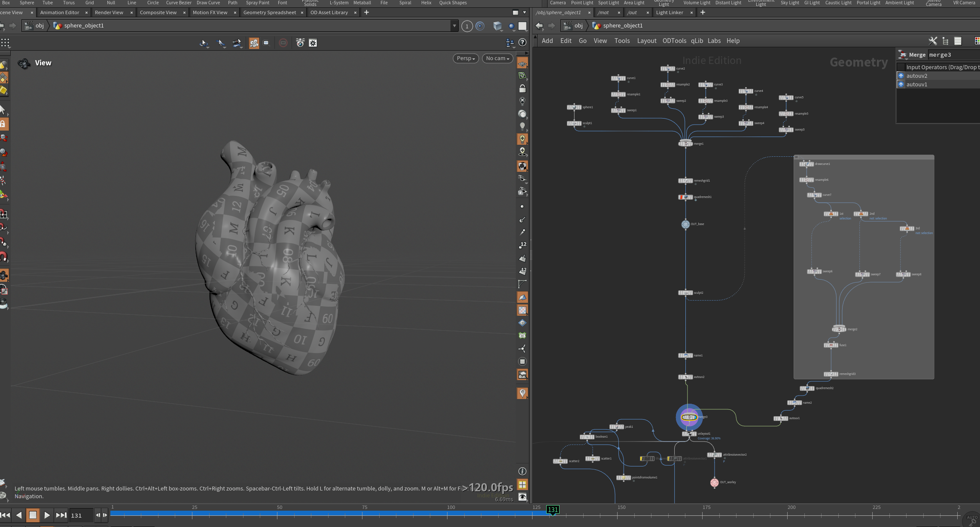This screenshot has width=980, height=527.
Task: Toggle the background image display
Action: (522, 375)
